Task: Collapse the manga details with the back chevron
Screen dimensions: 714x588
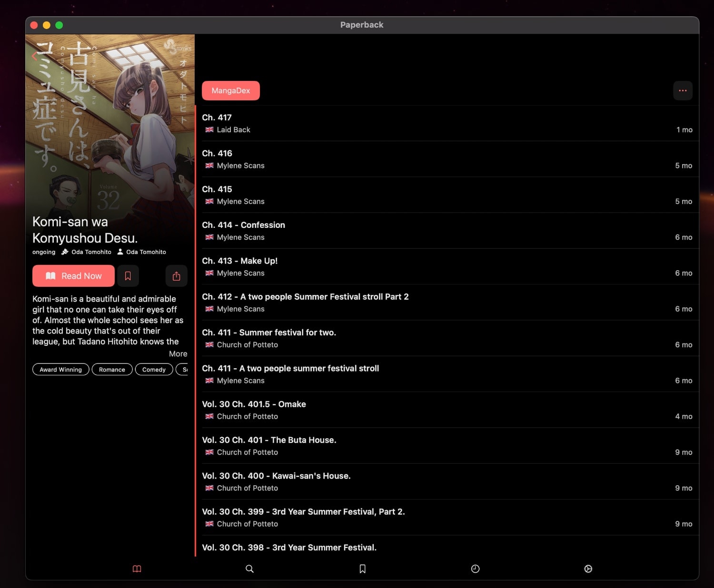Action: tap(34, 56)
